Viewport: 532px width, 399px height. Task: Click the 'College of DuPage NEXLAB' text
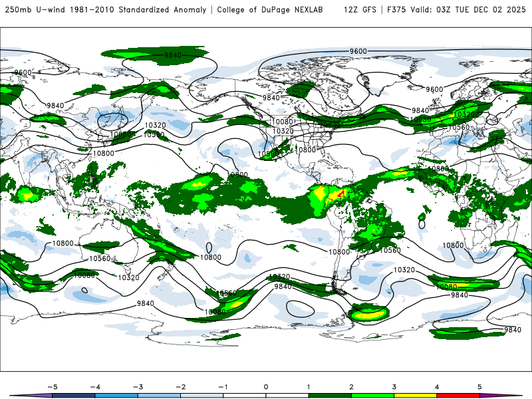pos(270,9)
